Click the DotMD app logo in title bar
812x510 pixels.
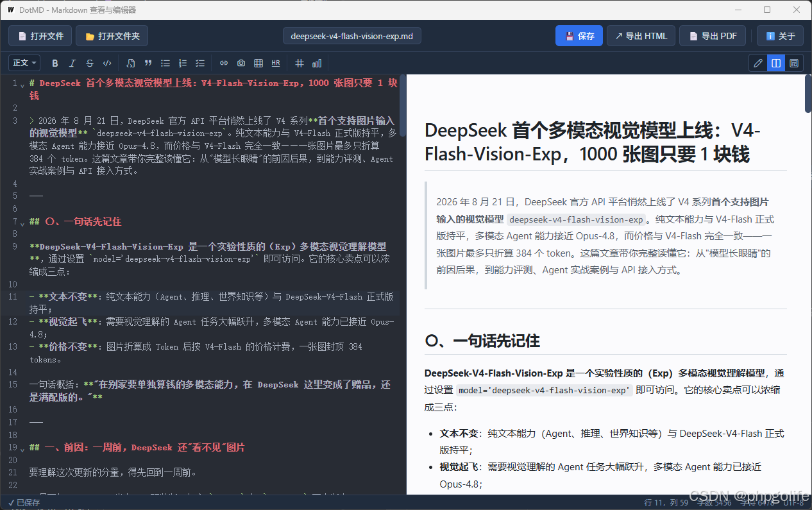click(11, 10)
